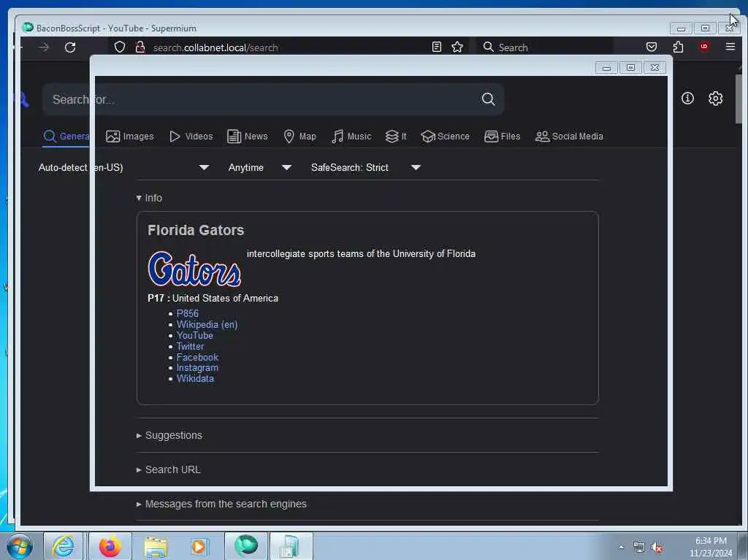
Task: Switch to the General search tab
Action: [x=66, y=137]
